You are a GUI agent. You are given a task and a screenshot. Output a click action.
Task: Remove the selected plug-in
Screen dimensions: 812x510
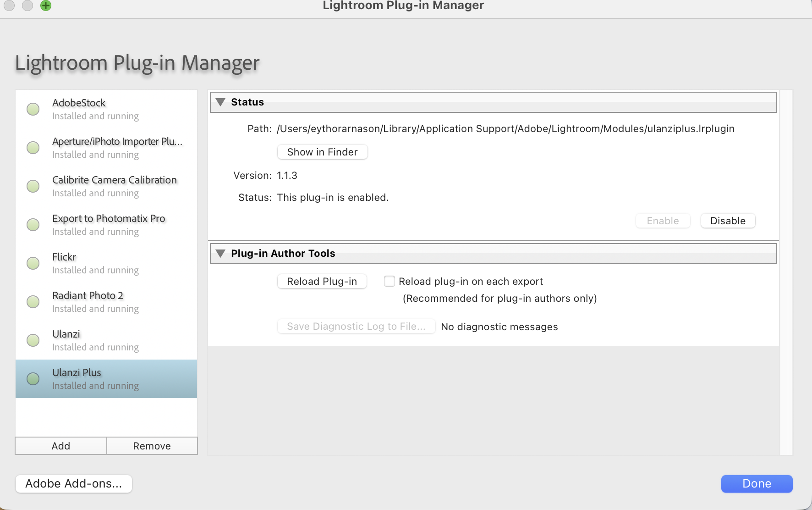click(152, 446)
